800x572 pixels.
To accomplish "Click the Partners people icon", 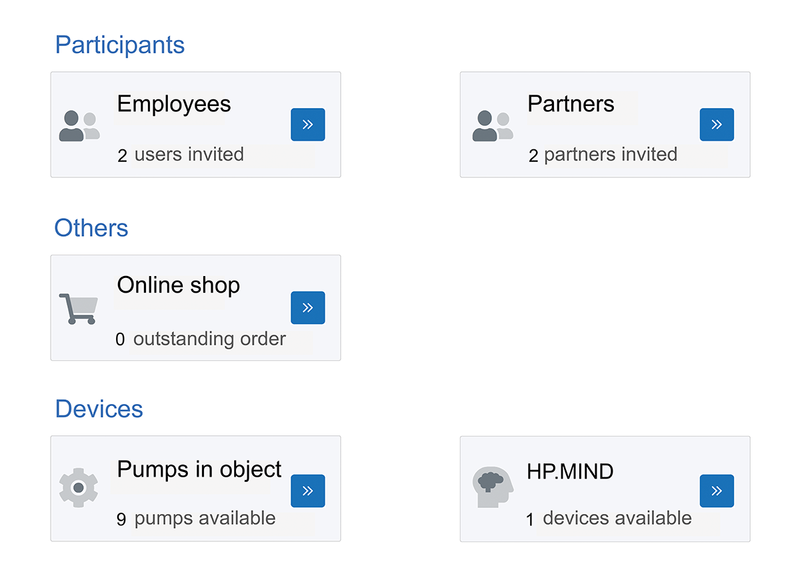I will point(492,126).
